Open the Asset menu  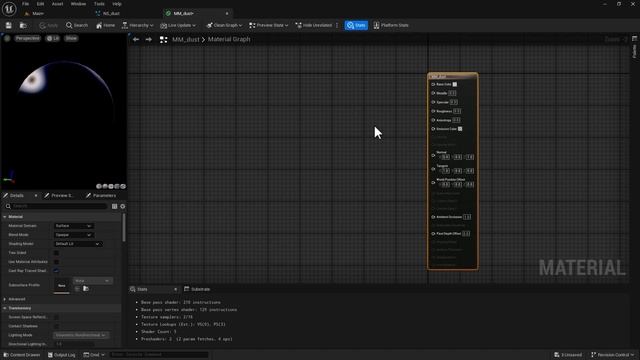click(58, 4)
